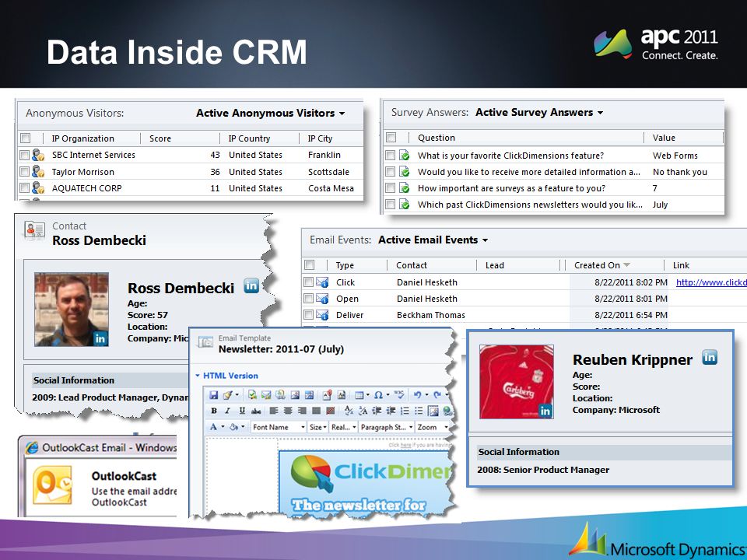Click the email event icon in Click row
Screen dimensions: 747x560
[322, 282]
